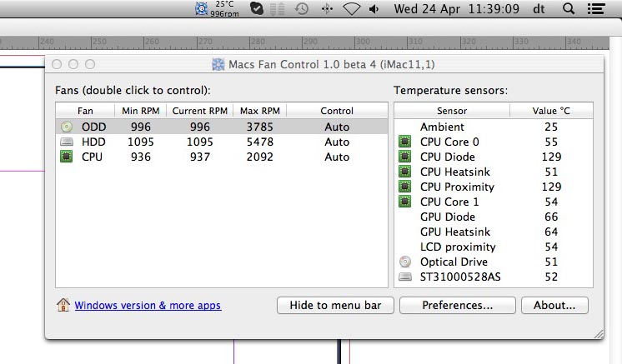Select the LCD proximity sensor row
The height and width of the screenshot is (364, 622).
click(494, 247)
